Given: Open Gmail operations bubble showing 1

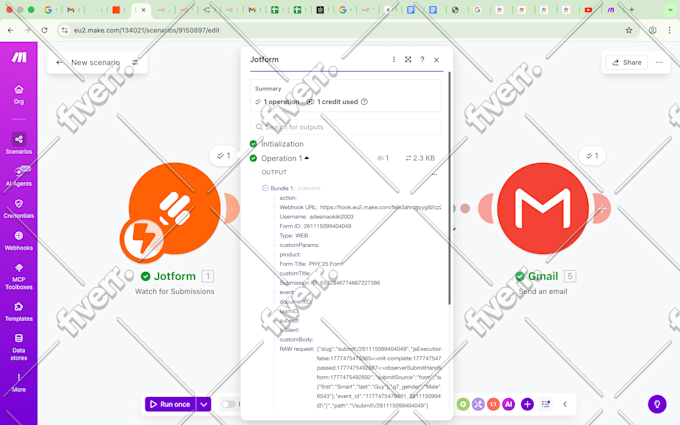Looking at the screenshot, I should click(592, 156).
